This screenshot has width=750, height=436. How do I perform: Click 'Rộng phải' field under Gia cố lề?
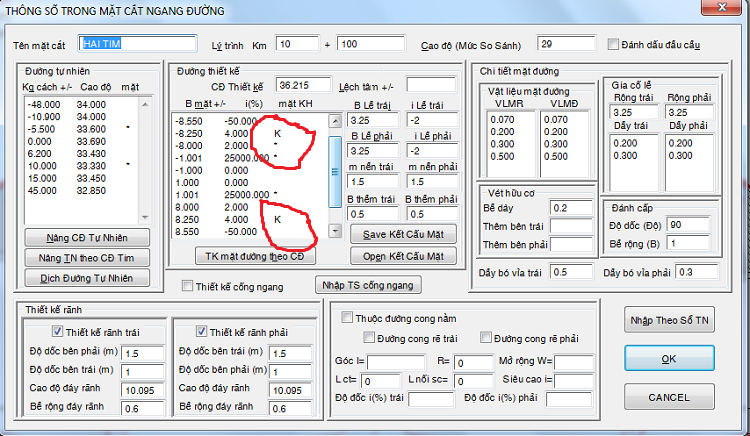coord(689,112)
